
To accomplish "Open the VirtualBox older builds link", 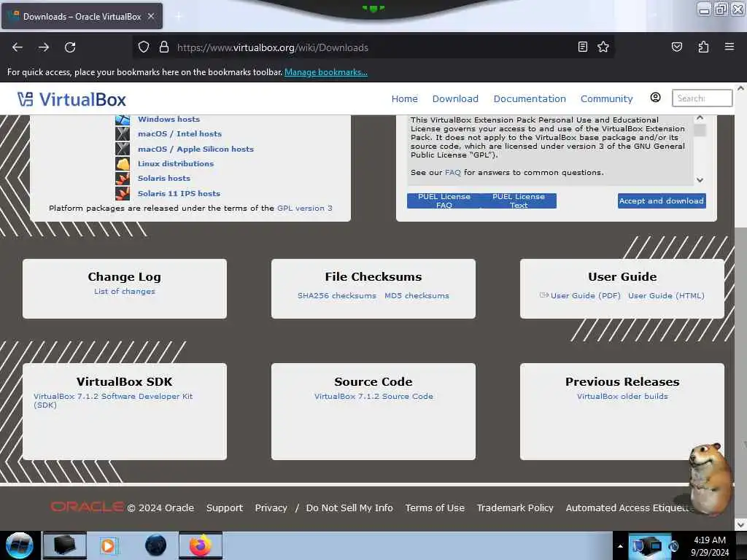I will point(622,396).
